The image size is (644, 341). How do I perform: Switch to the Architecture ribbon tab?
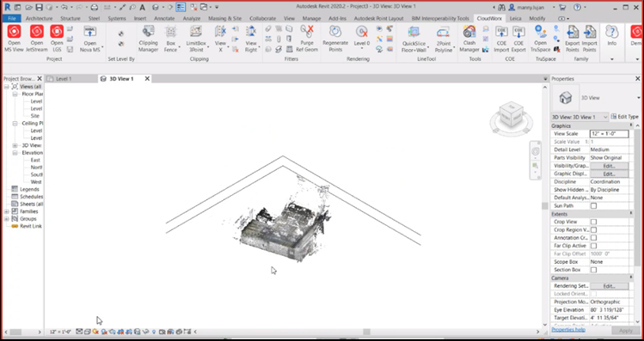pos(39,18)
